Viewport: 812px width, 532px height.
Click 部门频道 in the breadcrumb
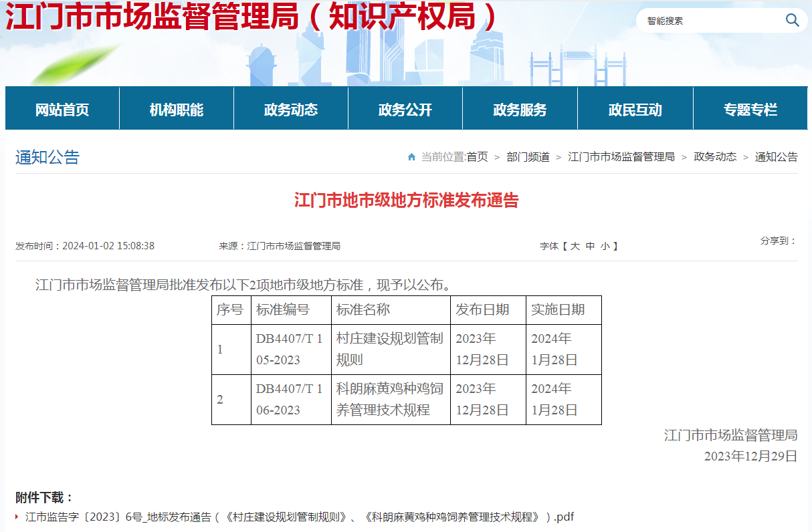[x=528, y=157]
